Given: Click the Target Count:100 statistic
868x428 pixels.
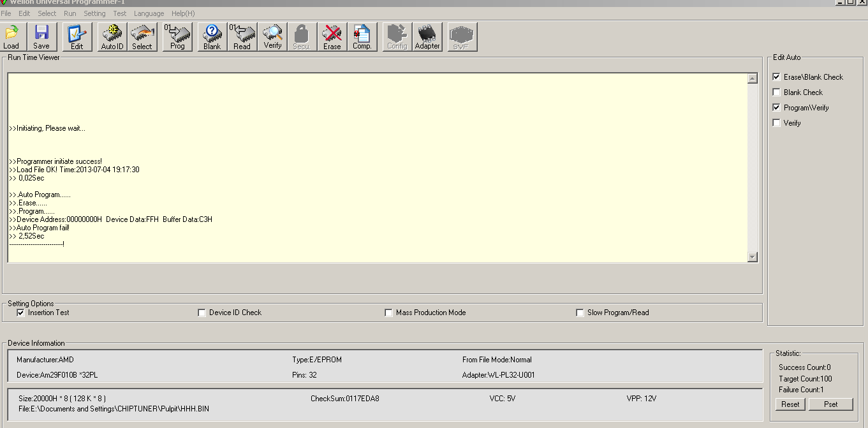Looking at the screenshot, I should (x=805, y=379).
